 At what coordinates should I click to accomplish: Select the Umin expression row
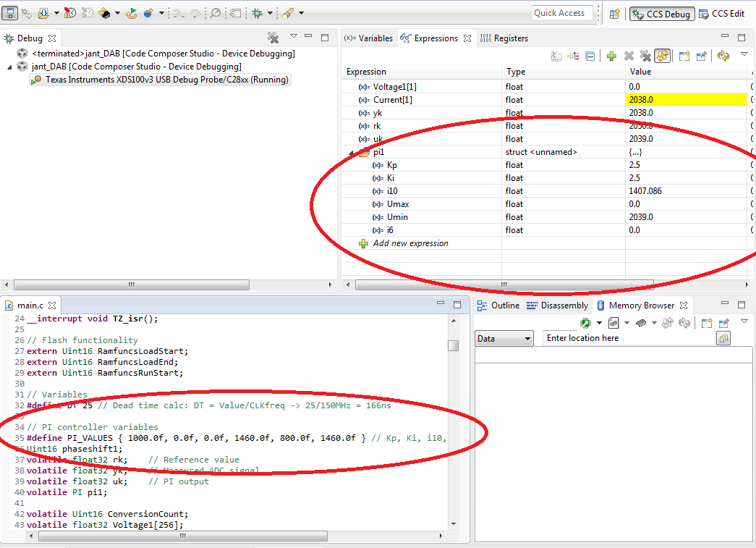(x=546, y=217)
